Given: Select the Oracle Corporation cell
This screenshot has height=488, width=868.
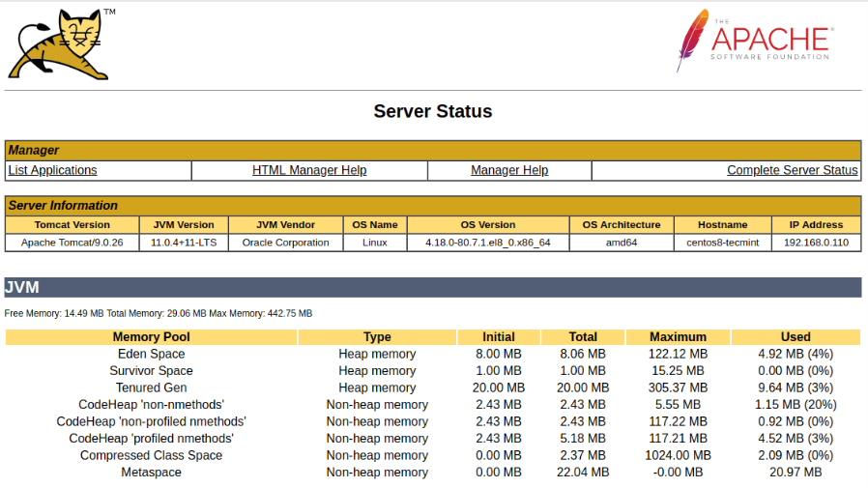Looking at the screenshot, I should coord(286,243).
